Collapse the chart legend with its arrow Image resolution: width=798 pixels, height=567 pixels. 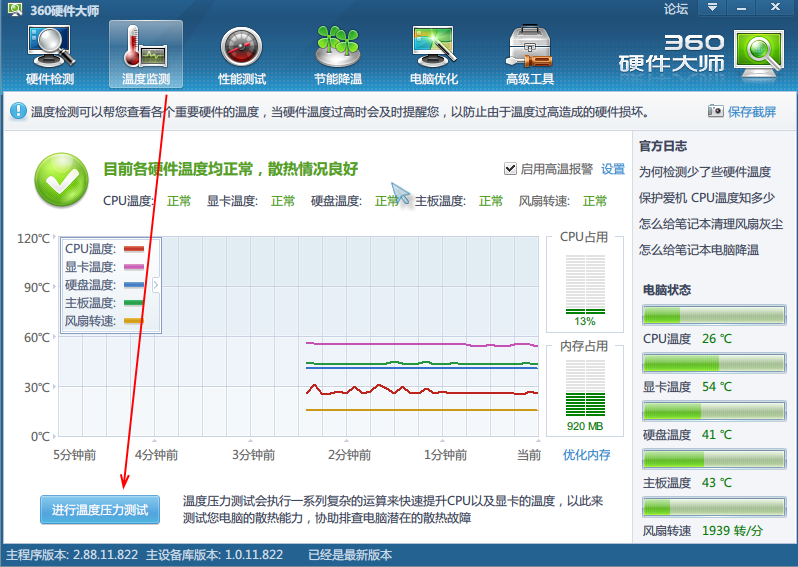point(156,285)
